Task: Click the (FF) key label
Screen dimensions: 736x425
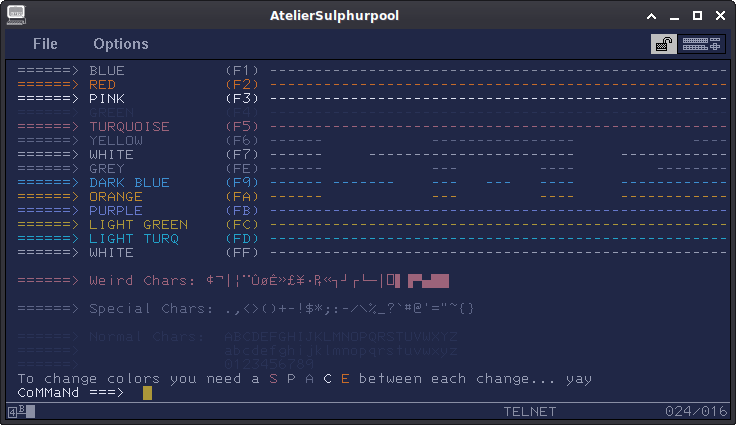Action: point(242,253)
